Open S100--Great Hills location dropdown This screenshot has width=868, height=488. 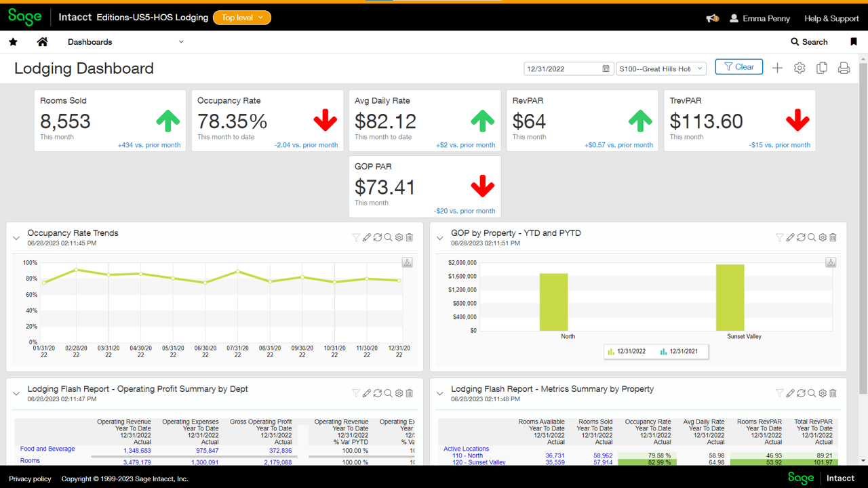coord(661,68)
